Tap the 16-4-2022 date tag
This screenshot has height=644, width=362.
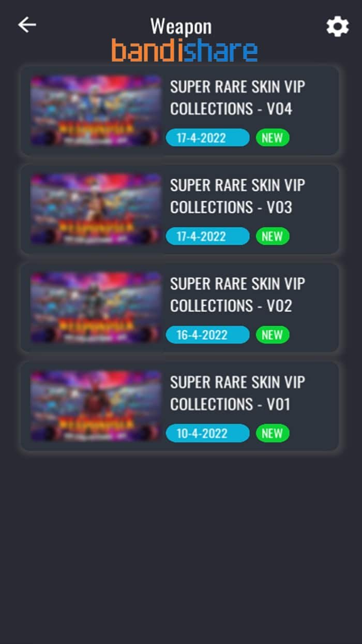tap(208, 334)
